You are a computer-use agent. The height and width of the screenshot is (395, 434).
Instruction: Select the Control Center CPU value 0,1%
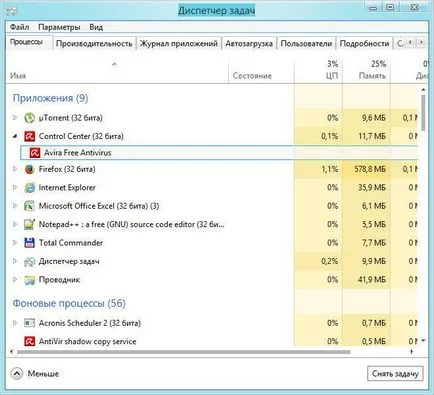pyautogui.click(x=330, y=136)
